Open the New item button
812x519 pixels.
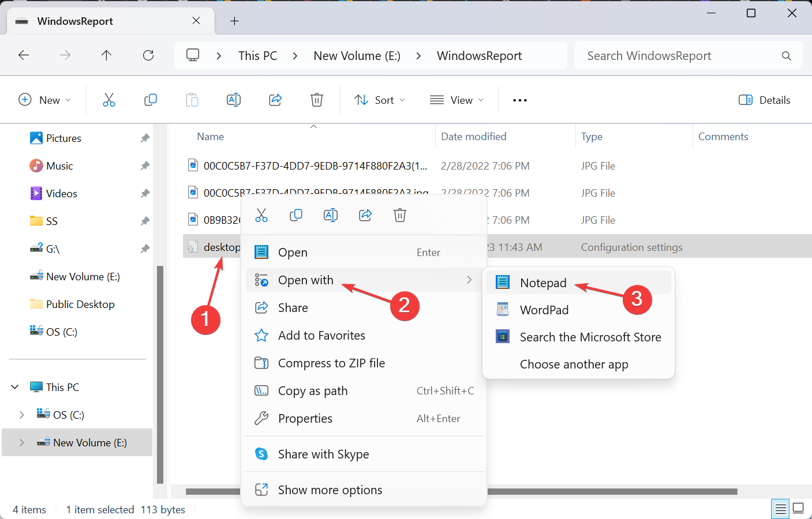point(44,100)
